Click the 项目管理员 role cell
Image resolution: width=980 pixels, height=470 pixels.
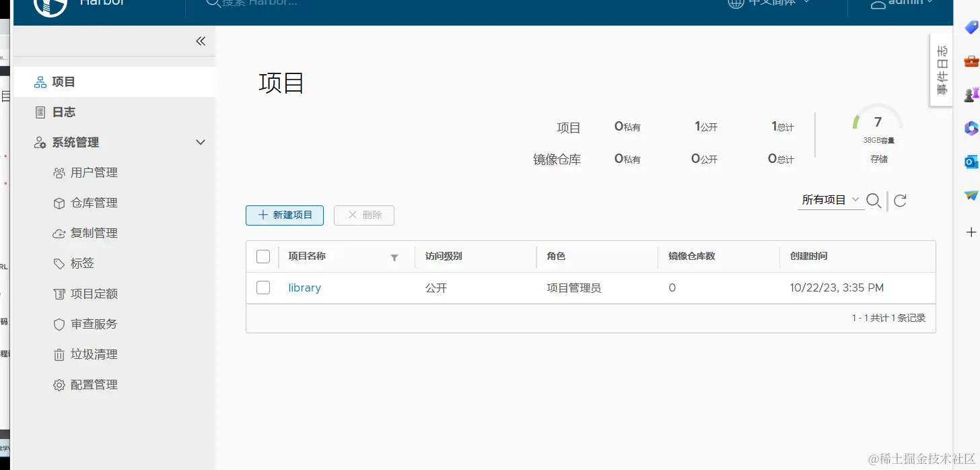(573, 288)
